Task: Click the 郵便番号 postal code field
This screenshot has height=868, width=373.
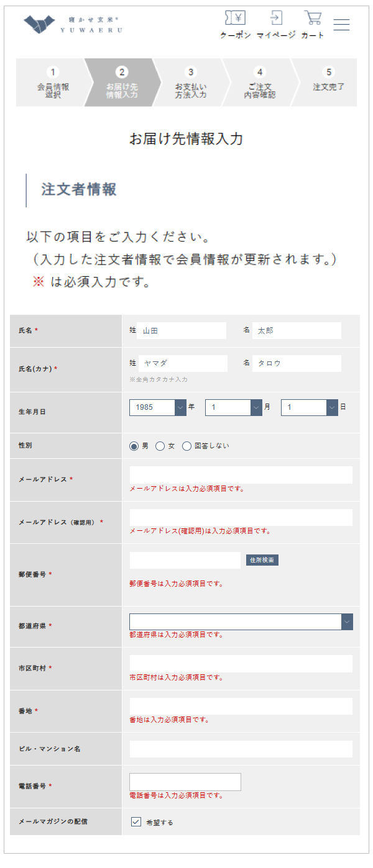Action: pos(185,560)
